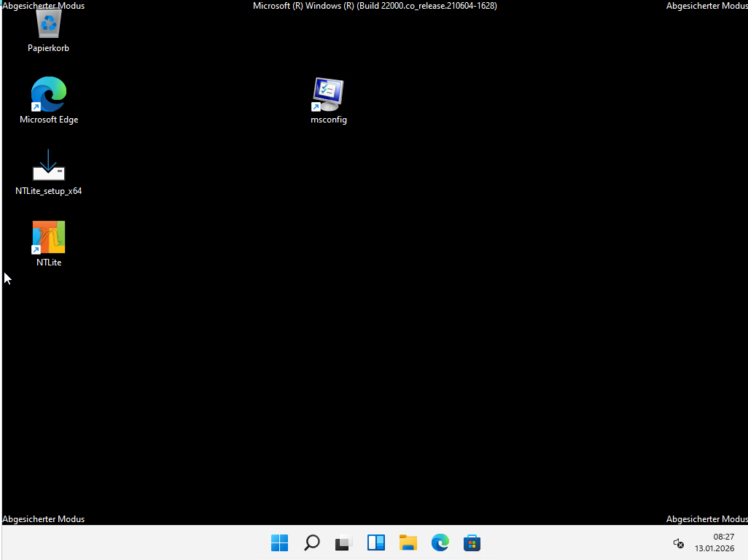Click the clock showing 08:27
The width and height of the screenshot is (748, 560).
pyautogui.click(x=723, y=537)
